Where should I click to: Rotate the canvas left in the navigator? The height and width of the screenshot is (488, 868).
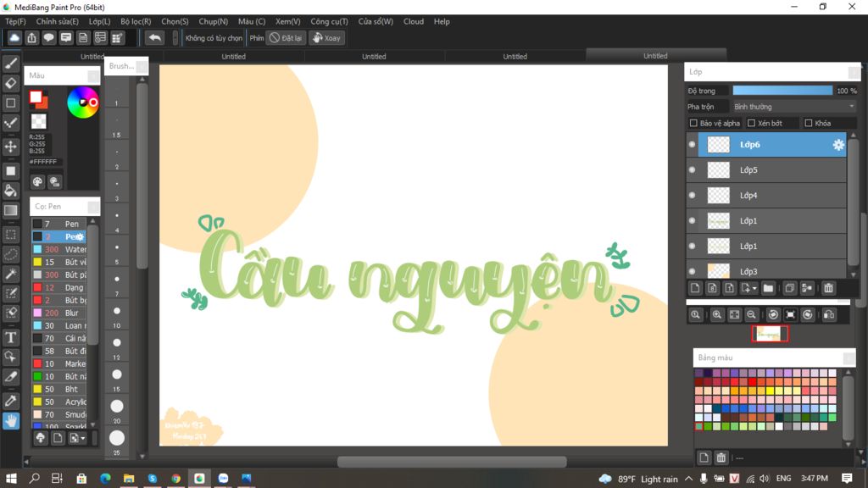point(773,315)
